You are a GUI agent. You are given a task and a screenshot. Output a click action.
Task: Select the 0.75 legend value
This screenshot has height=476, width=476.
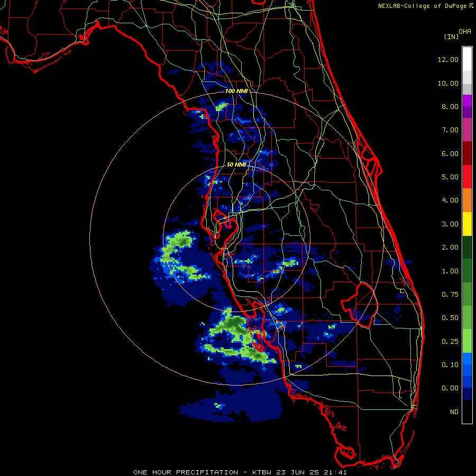pos(450,295)
